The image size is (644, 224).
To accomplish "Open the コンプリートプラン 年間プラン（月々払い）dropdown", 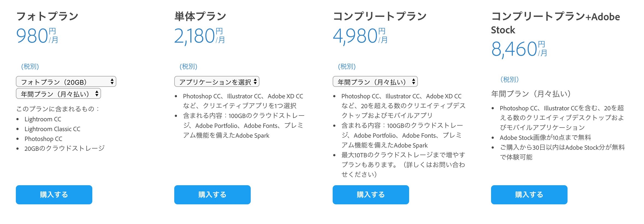I will click(x=375, y=82).
